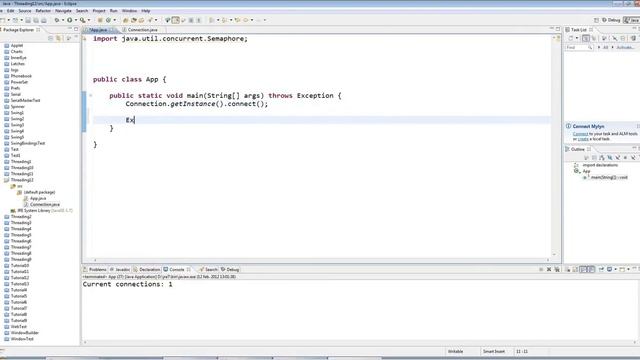640x360 pixels.
Task: Open the Open Console dropdown in Console toolbar
Action: tap(628, 269)
